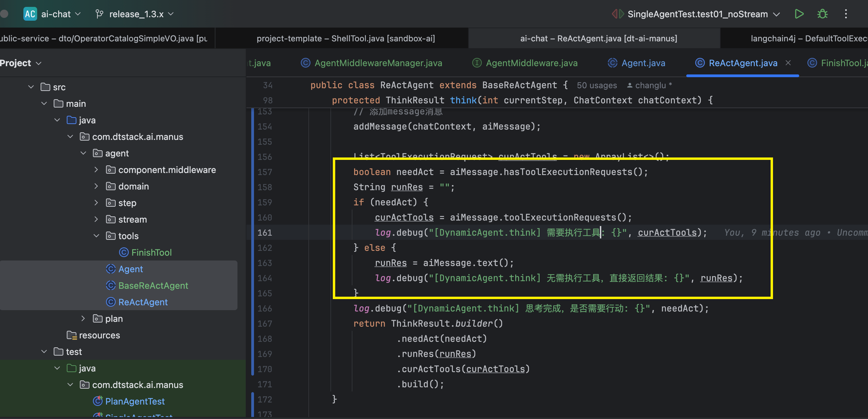Click the run configuration icon before SingleAgentTest
This screenshot has width=868, height=419.
coord(618,14)
